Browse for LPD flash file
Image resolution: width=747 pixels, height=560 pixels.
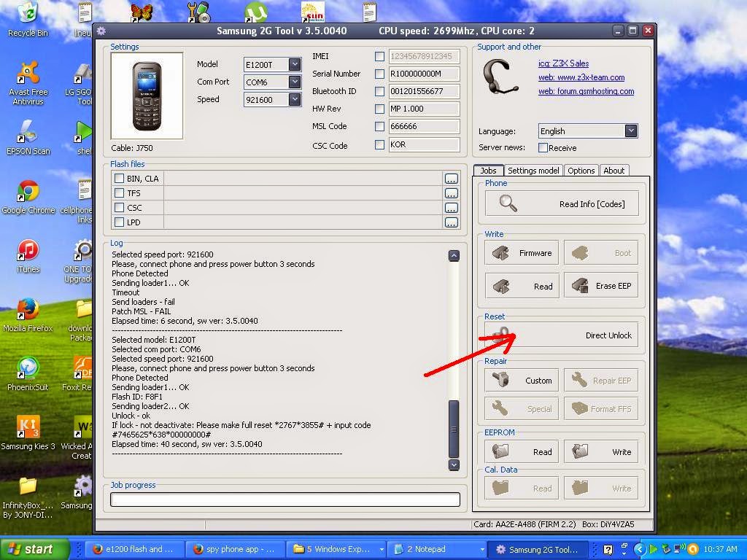click(451, 222)
